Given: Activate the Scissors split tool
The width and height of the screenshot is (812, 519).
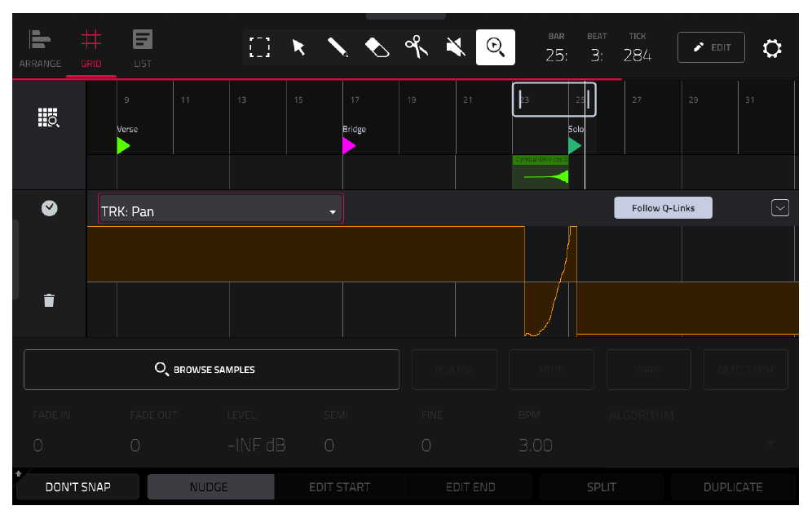Looking at the screenshot, I should [417, 47].
